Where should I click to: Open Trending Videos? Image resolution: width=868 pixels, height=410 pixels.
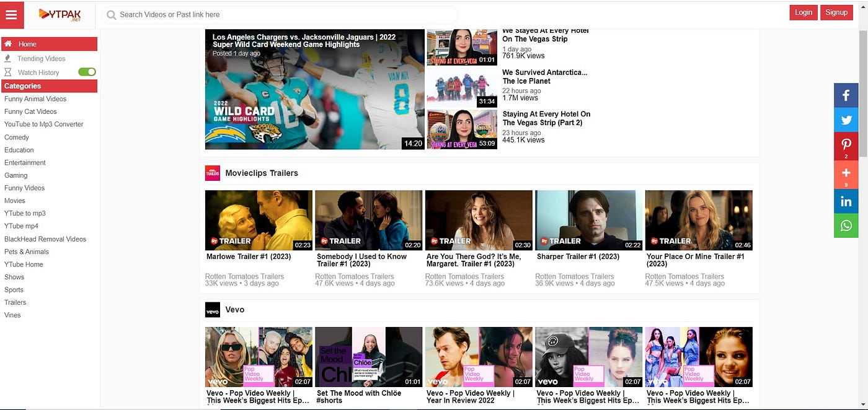pyautogui.click(x=42, y=58)
